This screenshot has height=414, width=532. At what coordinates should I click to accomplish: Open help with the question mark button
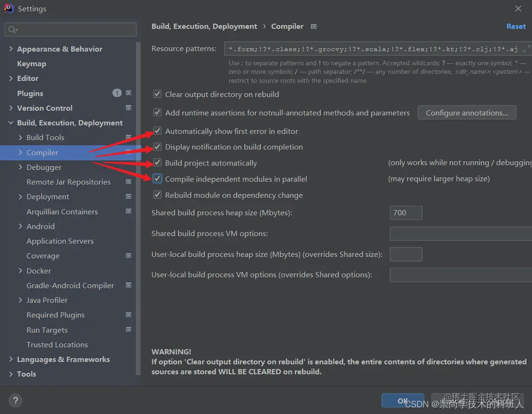15,400
